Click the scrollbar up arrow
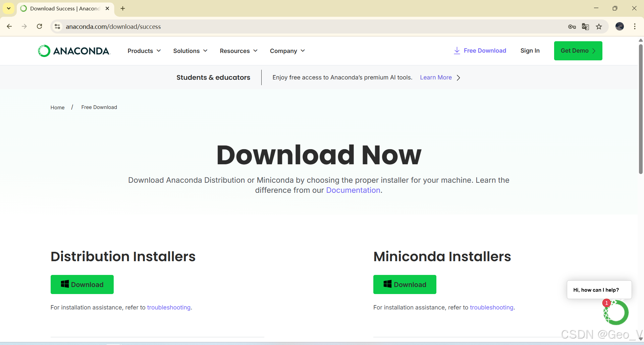Viewport: 644px width, 345px height. pos(641,40)
